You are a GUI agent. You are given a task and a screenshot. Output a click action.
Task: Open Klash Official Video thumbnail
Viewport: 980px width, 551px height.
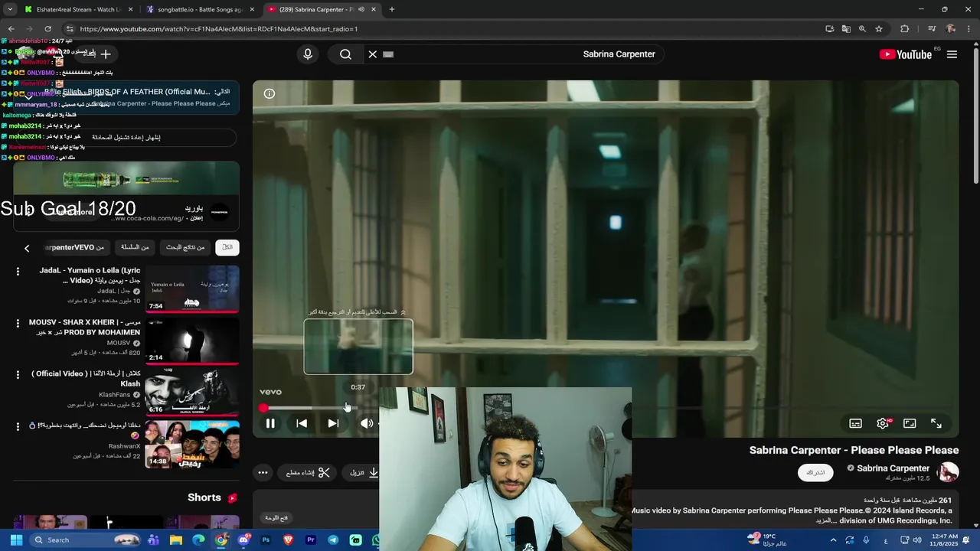click(x=192, y=393)
